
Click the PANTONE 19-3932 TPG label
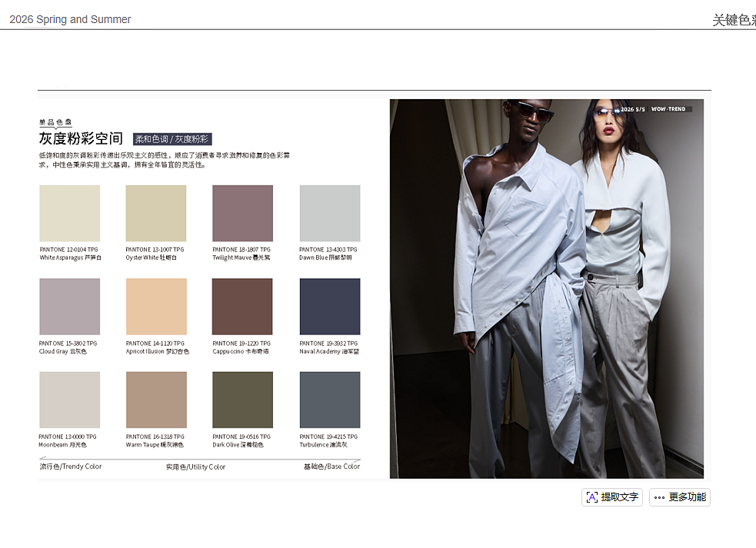(x=328, y=344)
